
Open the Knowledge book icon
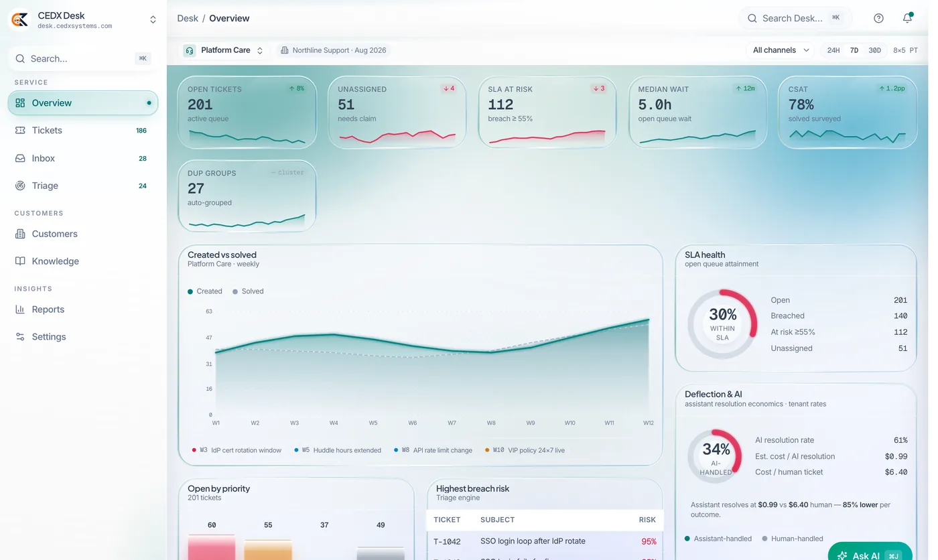(20, 261)
